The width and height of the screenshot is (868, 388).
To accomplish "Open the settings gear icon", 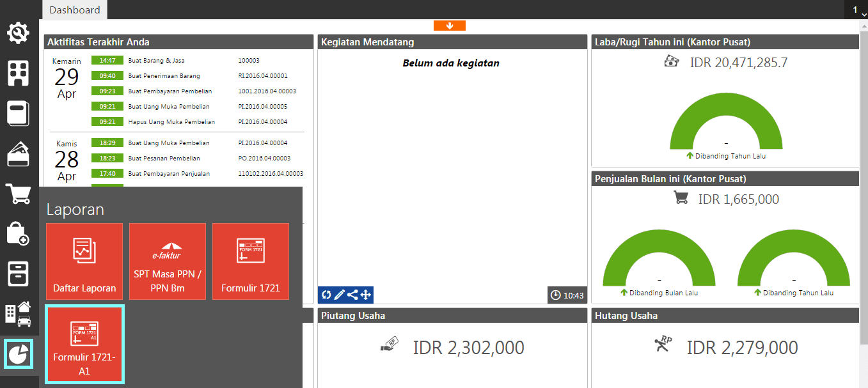I will (18, 33).
